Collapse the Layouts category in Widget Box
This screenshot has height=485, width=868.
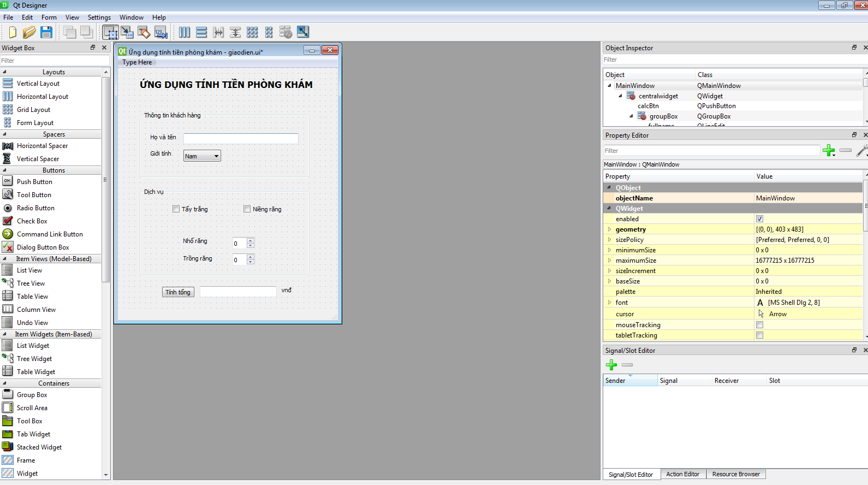coord(5,72)
